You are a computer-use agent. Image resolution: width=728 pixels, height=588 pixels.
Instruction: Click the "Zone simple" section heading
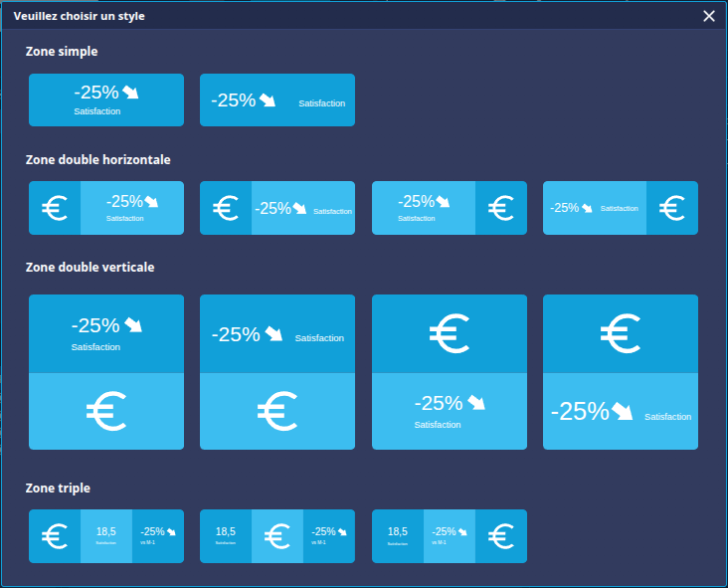coord(62,51)
